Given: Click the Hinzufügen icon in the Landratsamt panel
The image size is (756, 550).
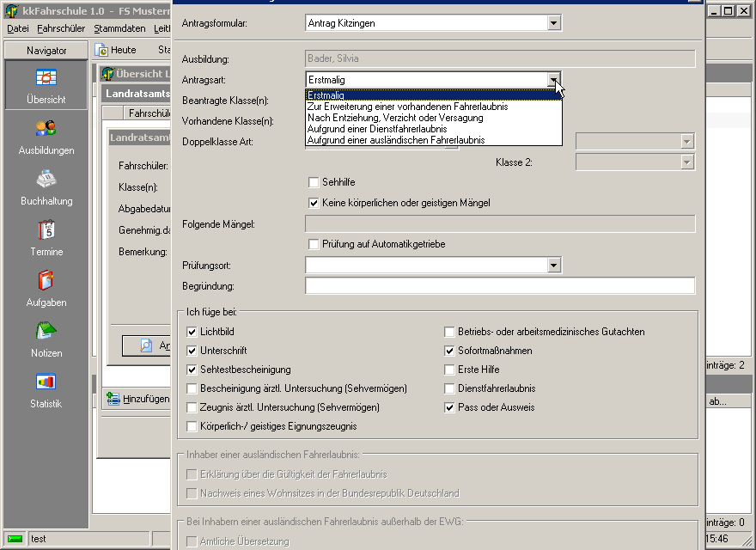Looking at the screenshot, I should [113, 399].
